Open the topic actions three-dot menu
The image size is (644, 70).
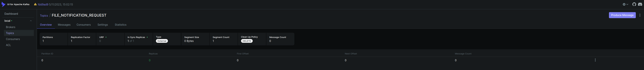[640, 15]
